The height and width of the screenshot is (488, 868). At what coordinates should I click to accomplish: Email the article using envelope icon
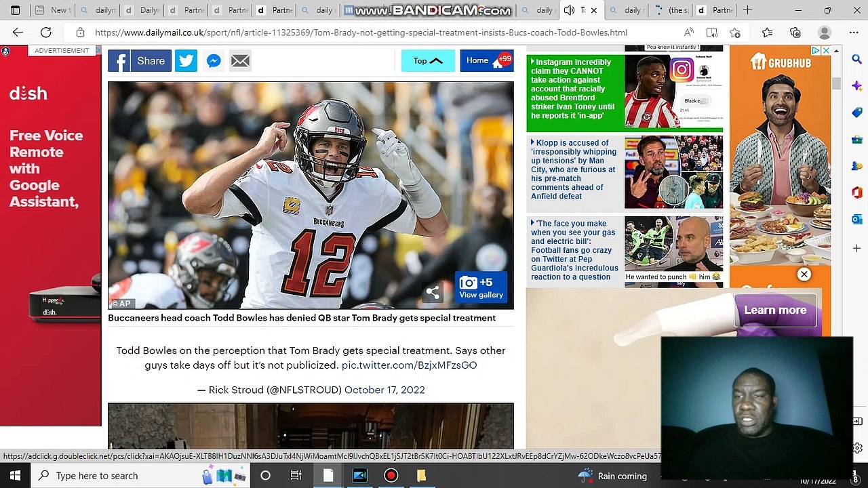coord(240,60)
